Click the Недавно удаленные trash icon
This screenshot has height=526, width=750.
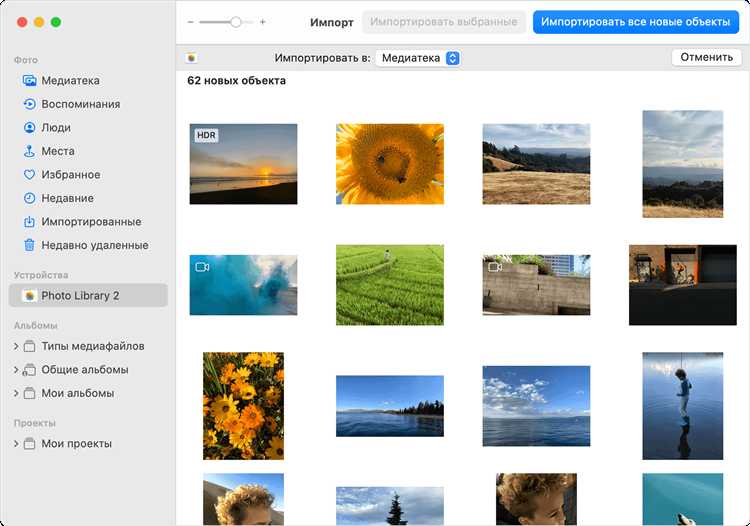29,245
